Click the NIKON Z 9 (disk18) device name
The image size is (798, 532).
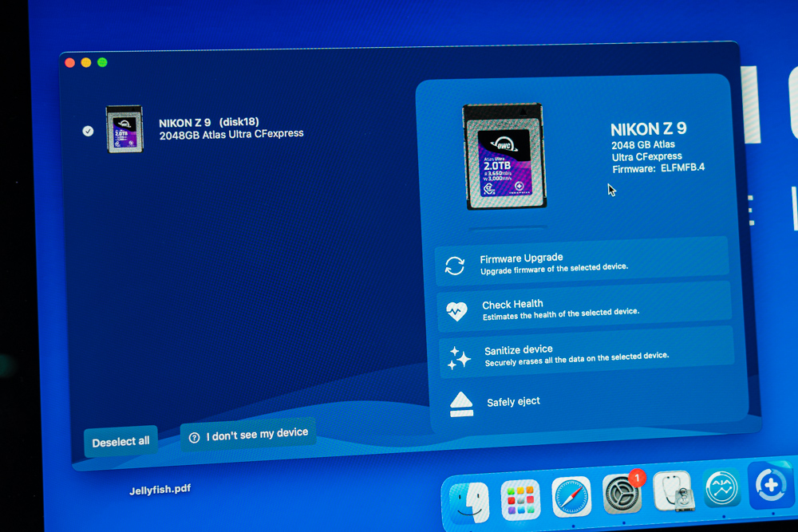click(x=208, y=123)
